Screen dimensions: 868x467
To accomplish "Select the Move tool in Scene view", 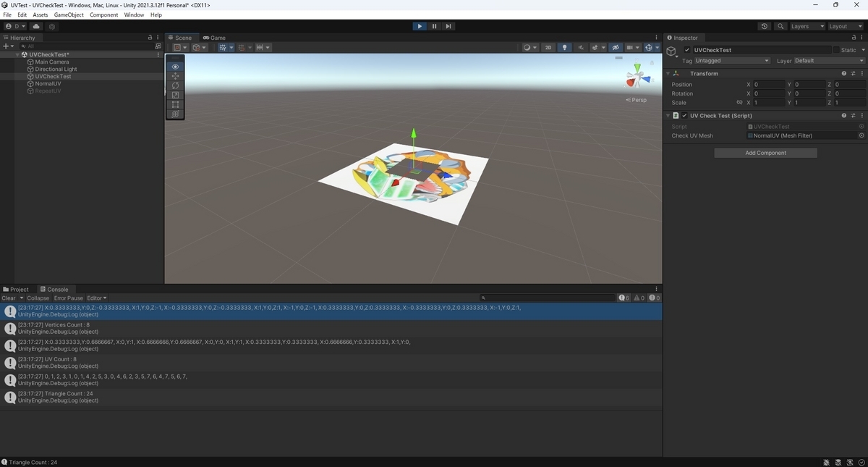I will pyautogui.click(x=175, y=75).
